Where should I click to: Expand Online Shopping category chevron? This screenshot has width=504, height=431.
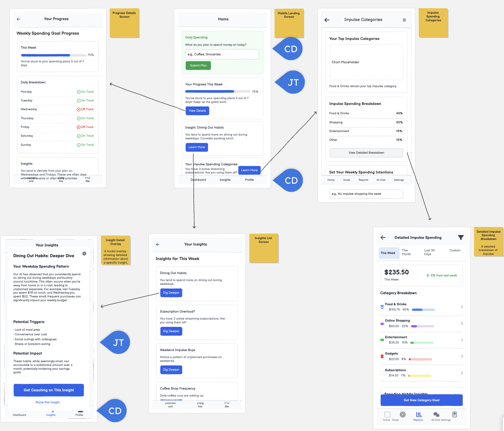tap(462, 323)
